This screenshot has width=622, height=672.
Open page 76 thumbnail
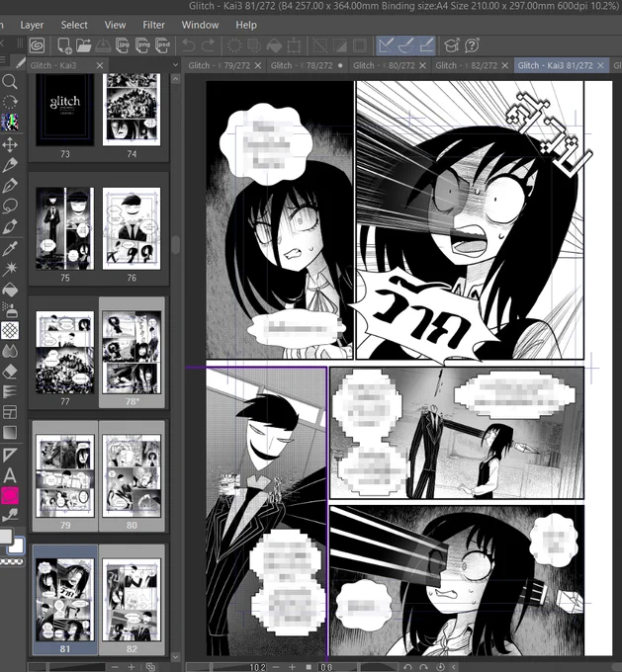(132, 228)
